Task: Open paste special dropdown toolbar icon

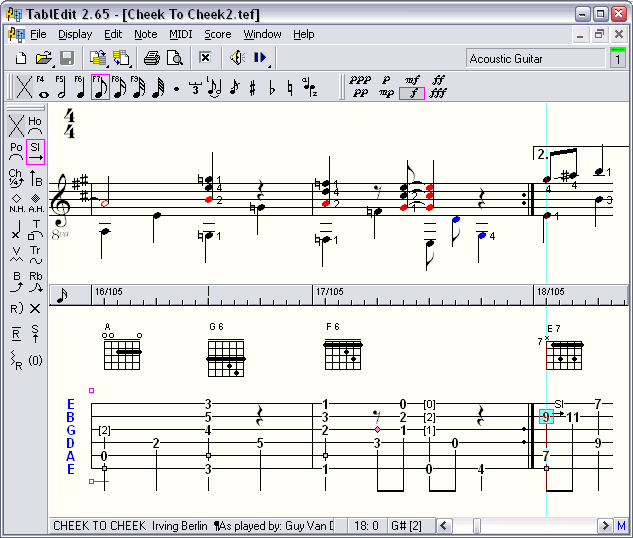Action: (x=121, y=59)
